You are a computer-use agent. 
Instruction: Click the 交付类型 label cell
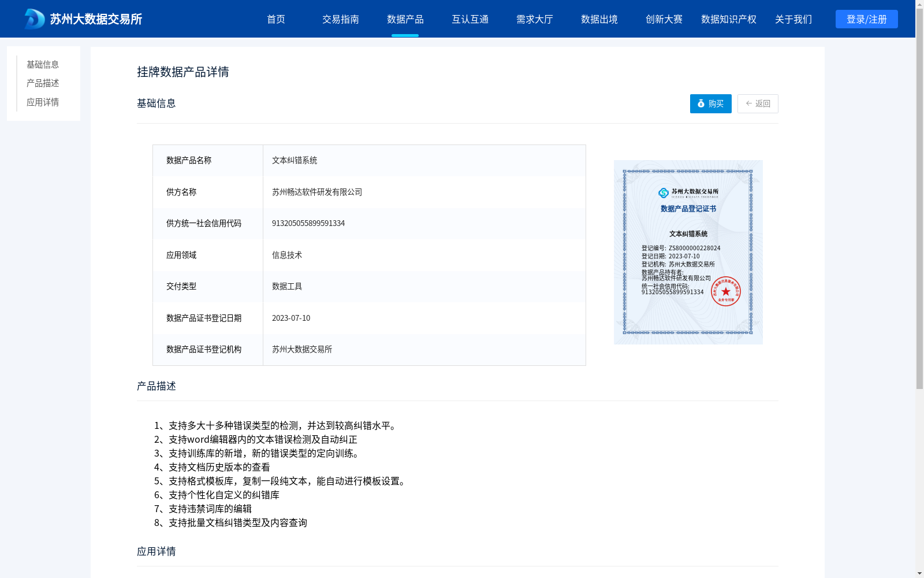208,286
